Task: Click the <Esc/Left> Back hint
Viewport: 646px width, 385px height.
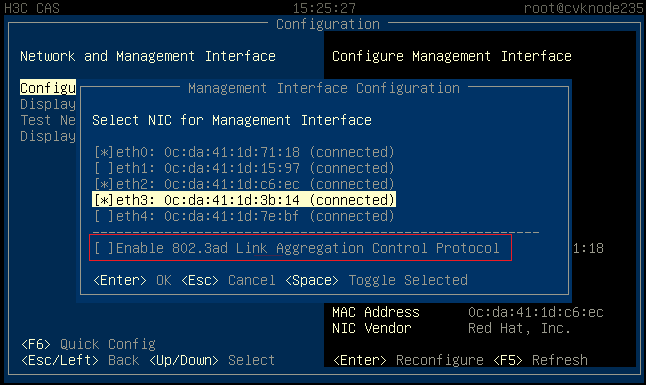Action: click(x=80, y=360)
